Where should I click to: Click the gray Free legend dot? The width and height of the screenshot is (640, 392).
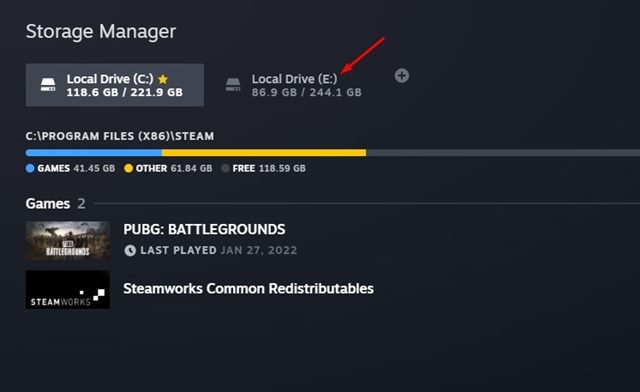[x=225, y=168]
